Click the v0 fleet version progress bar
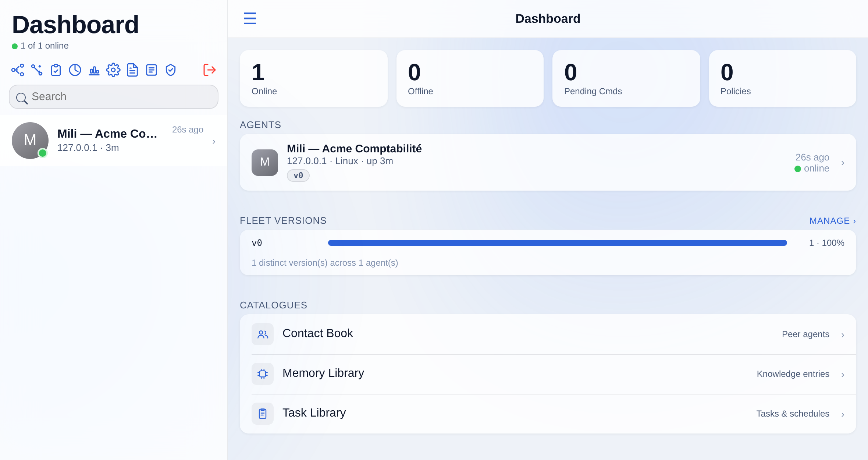Viewport: 868px width, 460px height. 557,243
